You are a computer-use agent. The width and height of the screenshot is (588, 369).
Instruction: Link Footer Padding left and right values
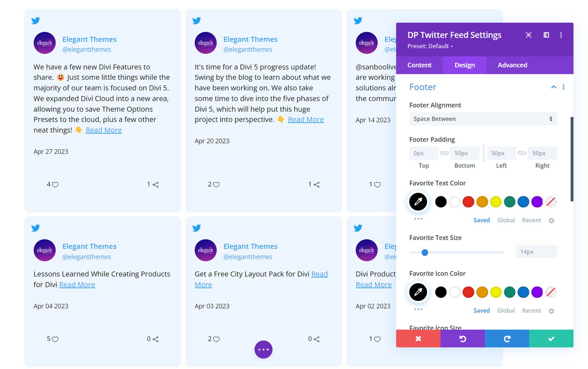(x=522, y=153)
